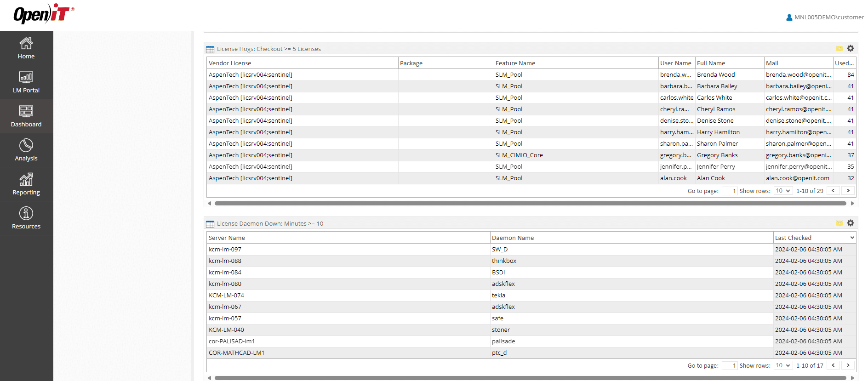Click the cor-PALISAD-lm1 server cell
Viewport: 868px width, 381px height.
coord(348,341)
